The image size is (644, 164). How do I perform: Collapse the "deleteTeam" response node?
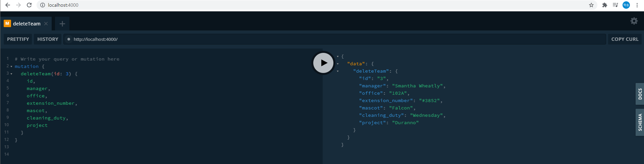[338, 71]
